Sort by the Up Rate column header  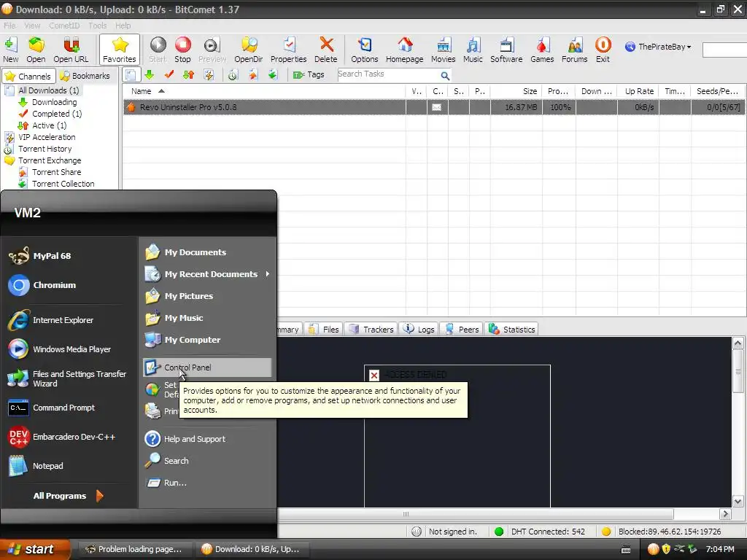[x=638, y=91]
